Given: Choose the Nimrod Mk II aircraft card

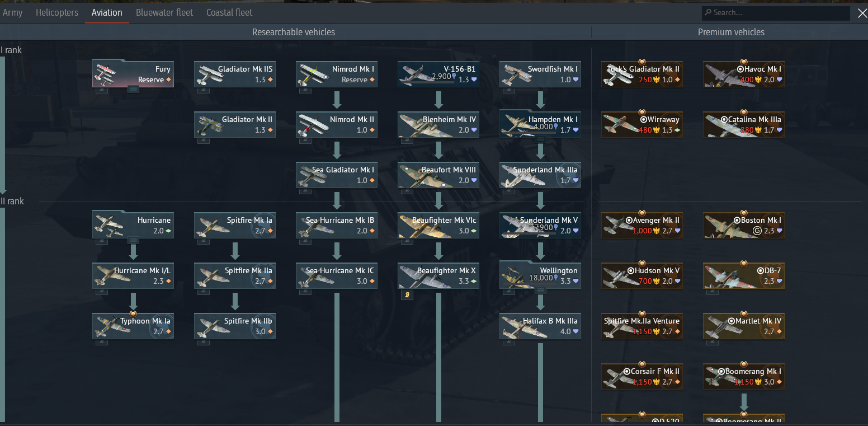Looking at the screenshot, I should click(337, 125).
